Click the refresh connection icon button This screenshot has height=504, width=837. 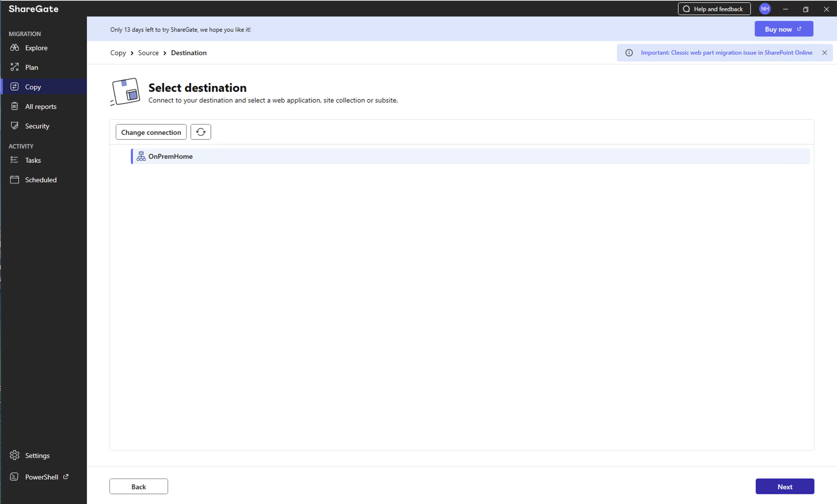201,132
